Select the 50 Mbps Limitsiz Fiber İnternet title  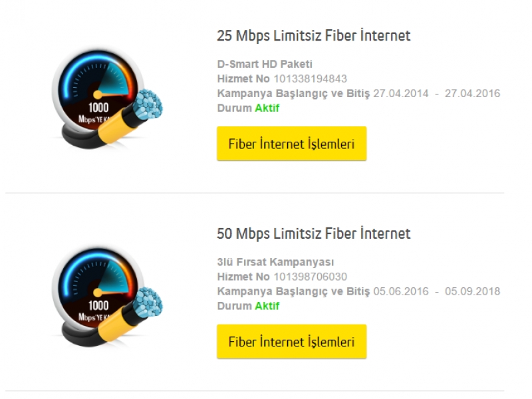313,234
